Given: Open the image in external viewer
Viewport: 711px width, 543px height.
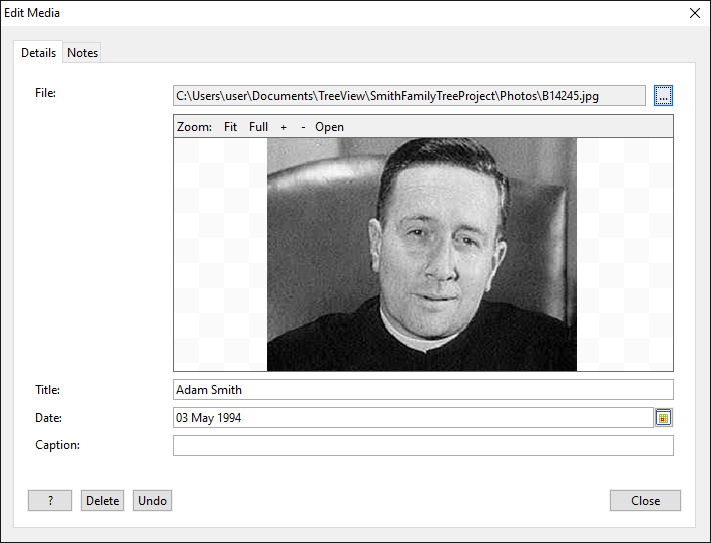Looking at the screenshot, I should [330, 127].
